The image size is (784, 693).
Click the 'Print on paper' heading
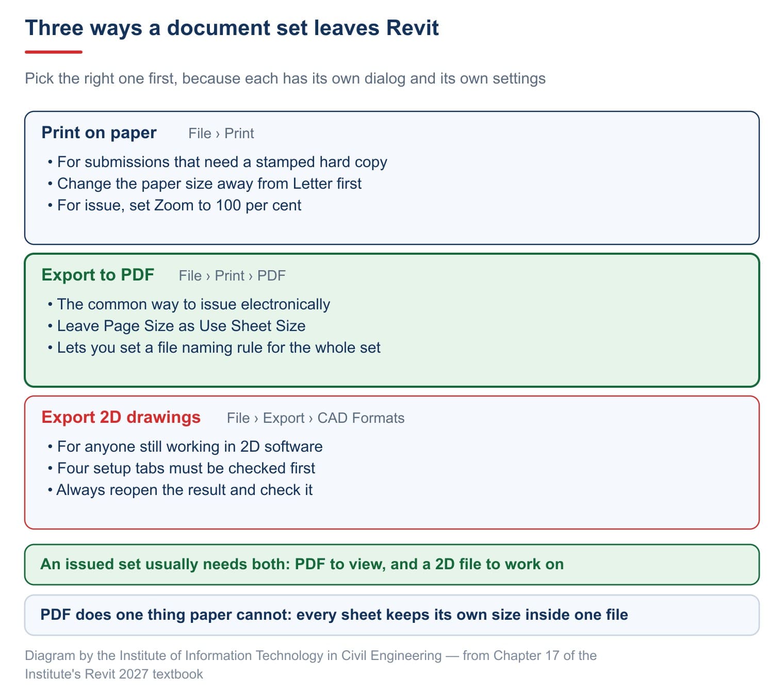pyautogui.click(x=99, y=133)
